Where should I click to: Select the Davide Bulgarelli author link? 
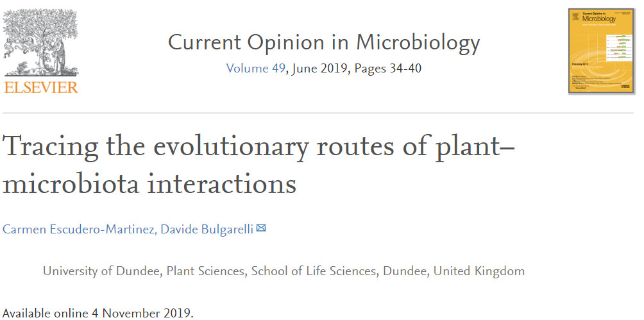tap(205, 229)
